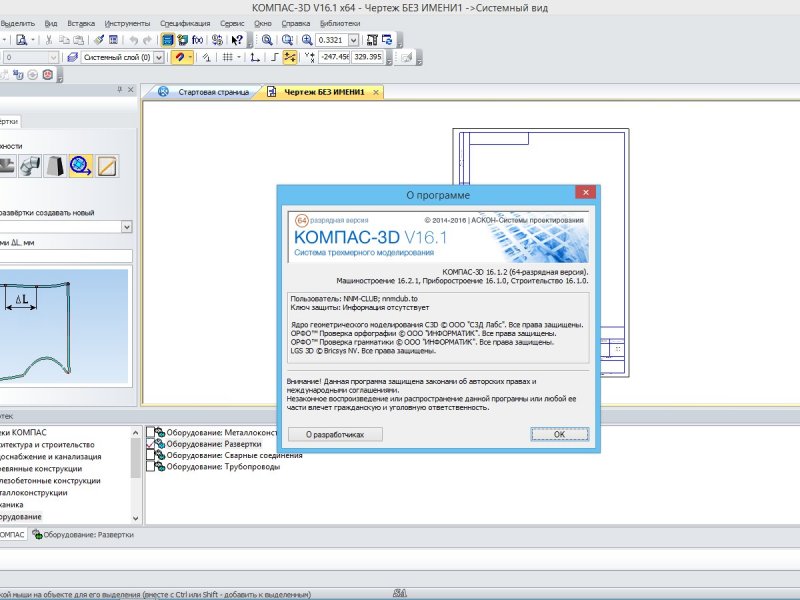Click the Undo arrow icon
This screenshot has width=800, height=600.
tap(134, 40)
